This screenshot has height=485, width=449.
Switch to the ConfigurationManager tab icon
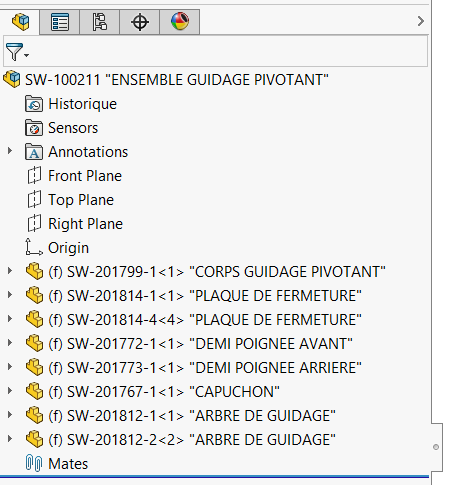point(100,22)
